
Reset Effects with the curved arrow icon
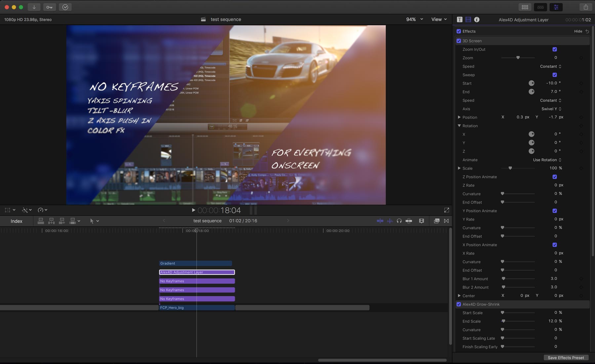[x=587, y=31]
